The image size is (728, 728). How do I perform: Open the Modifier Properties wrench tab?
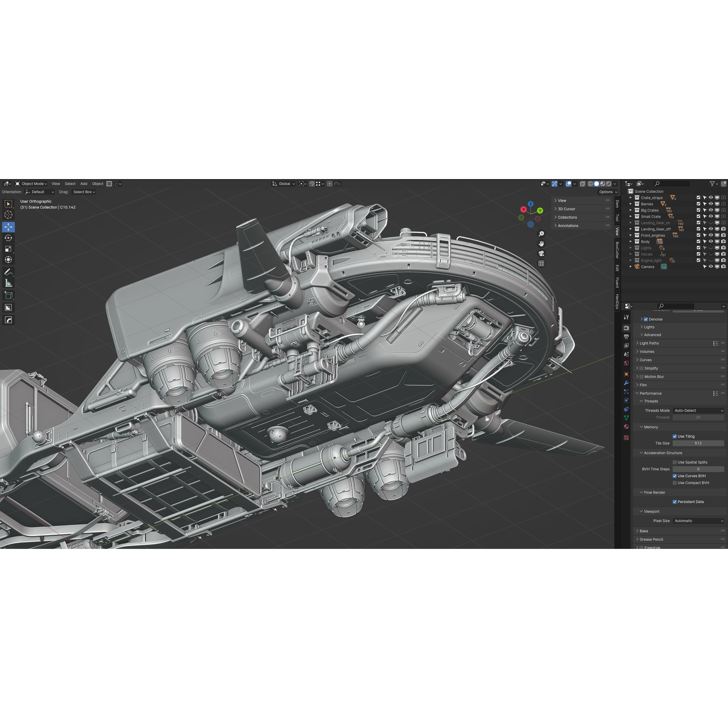click(x=626, y=383)
